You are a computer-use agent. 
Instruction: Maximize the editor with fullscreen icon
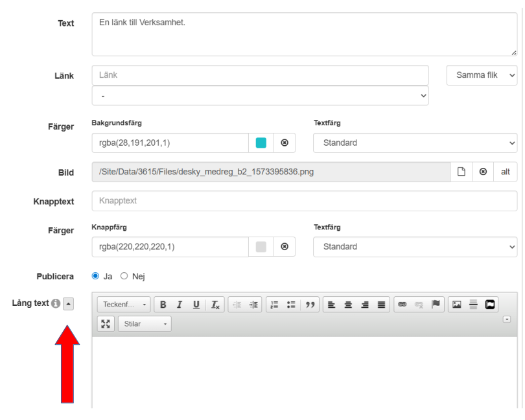pyautogui.click(x=105, y=323)
